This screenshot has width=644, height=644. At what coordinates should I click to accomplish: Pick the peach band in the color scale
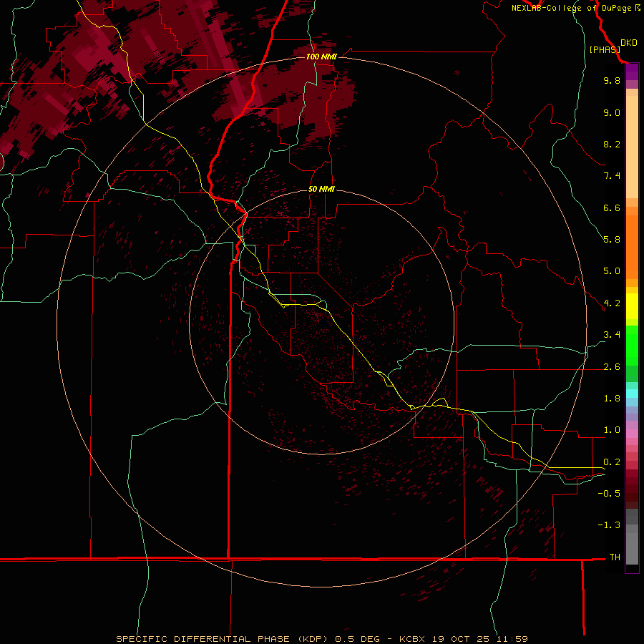[x=632, y=148]
